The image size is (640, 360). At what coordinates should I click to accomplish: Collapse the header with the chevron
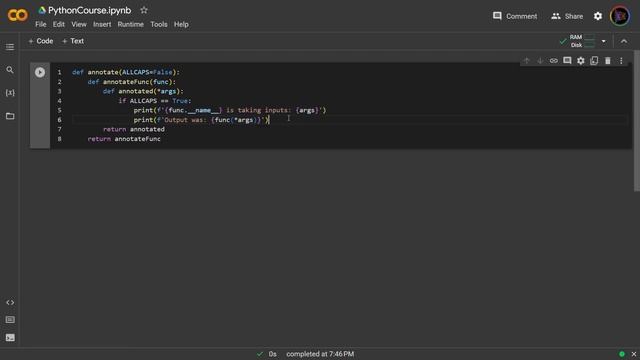click(624, 41)
